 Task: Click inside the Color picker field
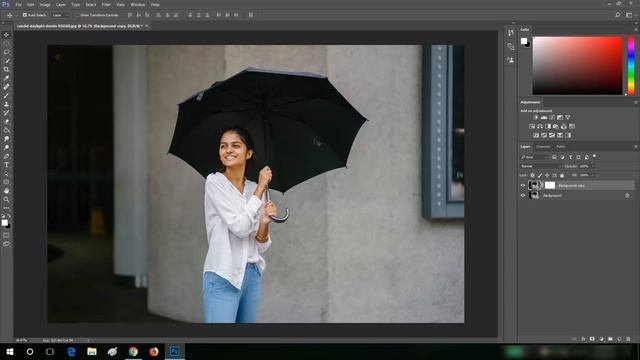coord(577,65)
